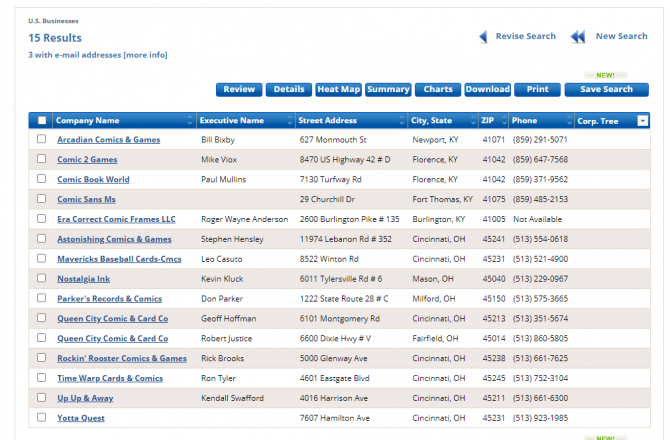Check the box for Mavericks Baseball Cards-Cmcs
Screen dimensions: 670x440
[x=41, y=258]
